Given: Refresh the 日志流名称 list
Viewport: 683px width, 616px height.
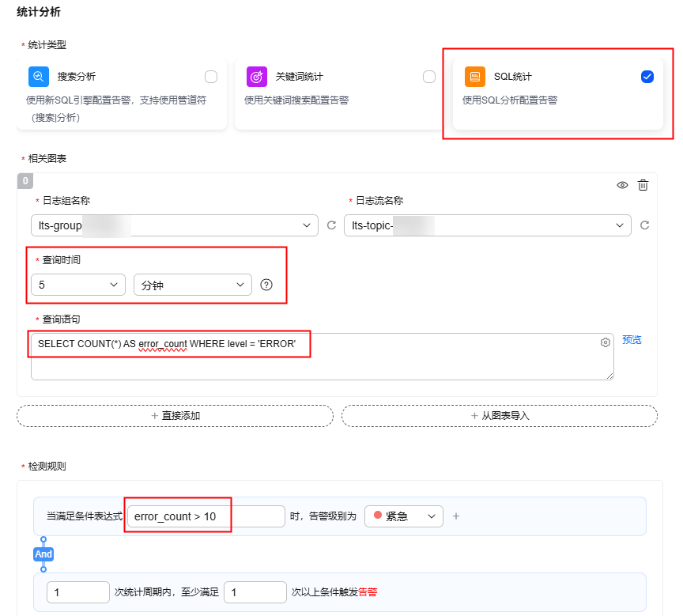Looking at the screenshot, I should [x=645, y=225].
